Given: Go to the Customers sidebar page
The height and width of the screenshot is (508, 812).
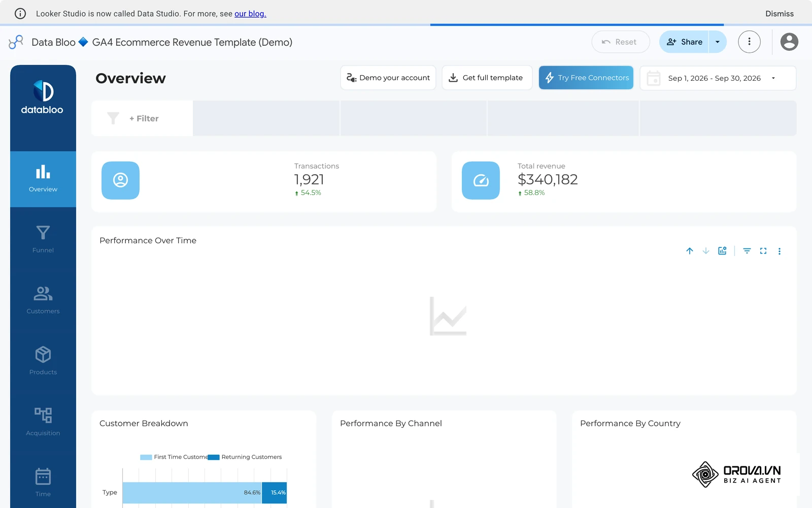Looking at the screenshot, I should pos(43,300).
